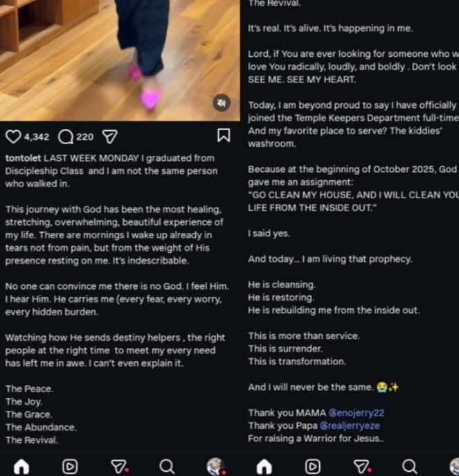Screen dimensions: 459x476
Task: Unmute the video with speaker icon
Action: pos(222,103)
